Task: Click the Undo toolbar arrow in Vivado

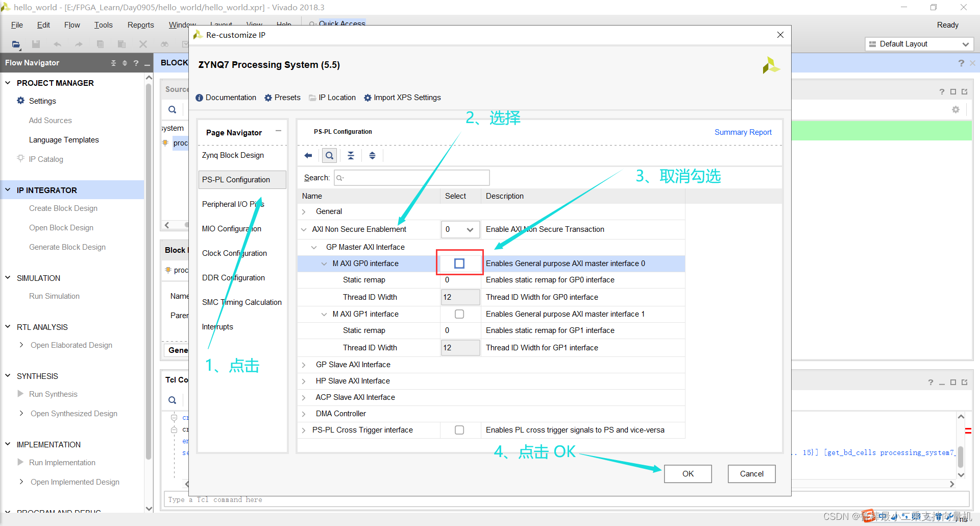Action: pos(57,44)
